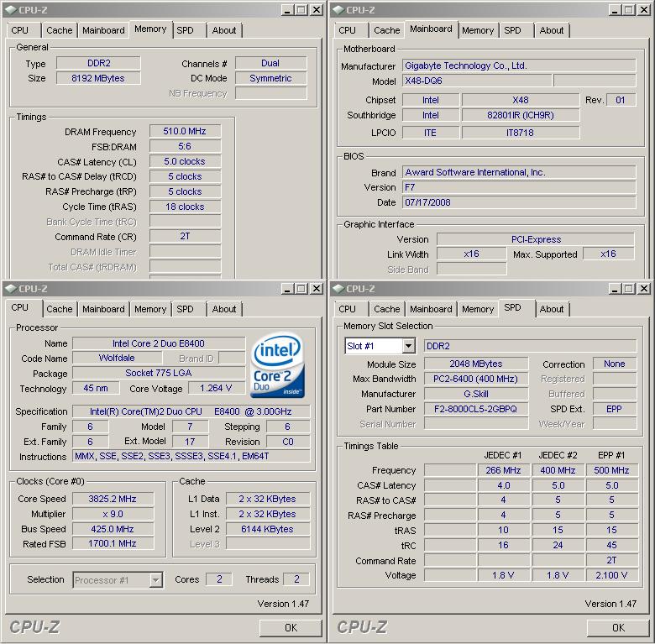Open the SPD tab in the Memory window
The height and width of the screenshot is (644, 655).
pyautogui.click(x=185, y=30)
